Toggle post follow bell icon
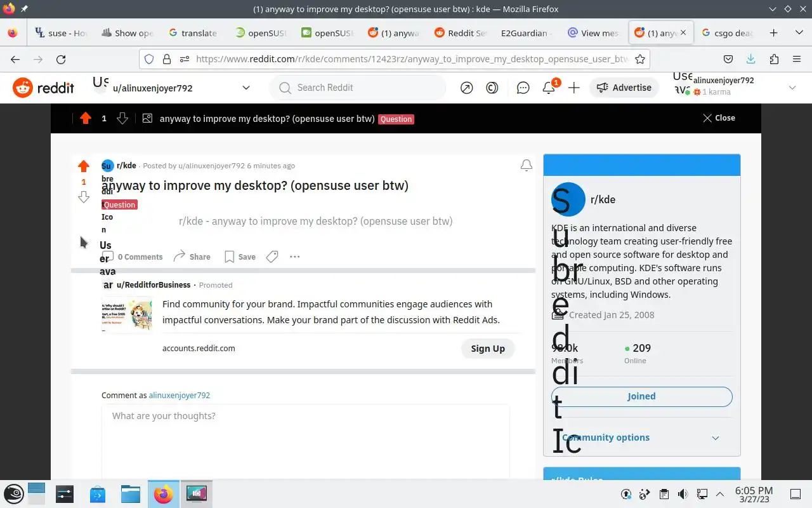Viewport: 812px width, 508px height. pyautogui.click(x=526, y=166)
